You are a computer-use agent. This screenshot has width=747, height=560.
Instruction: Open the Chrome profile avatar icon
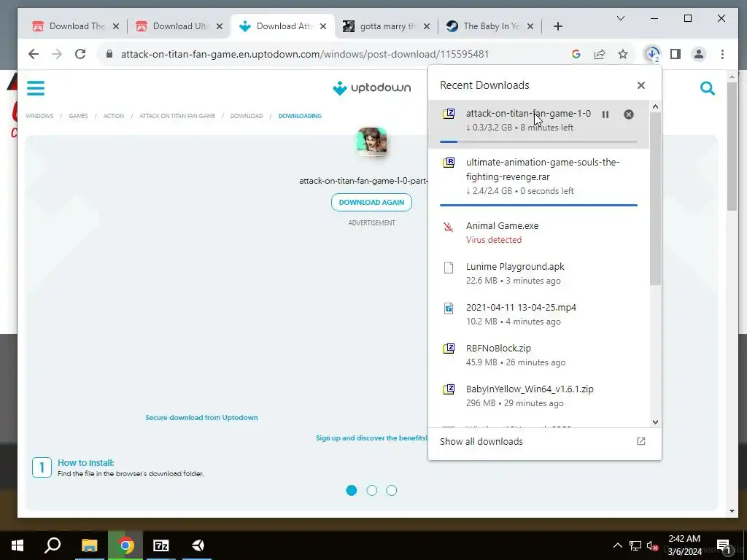pos(698,54)
